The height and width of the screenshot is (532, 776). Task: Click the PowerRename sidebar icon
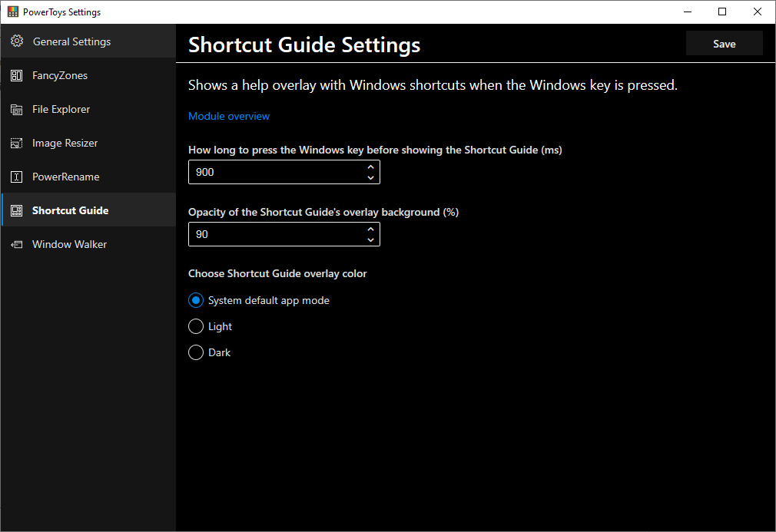click(x=17, y=177)
